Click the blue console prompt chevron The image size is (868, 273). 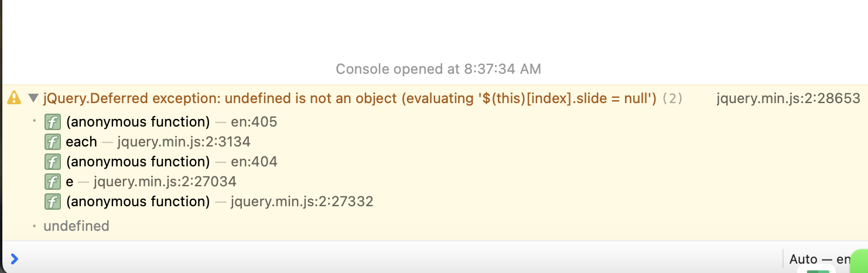[14, 258]
